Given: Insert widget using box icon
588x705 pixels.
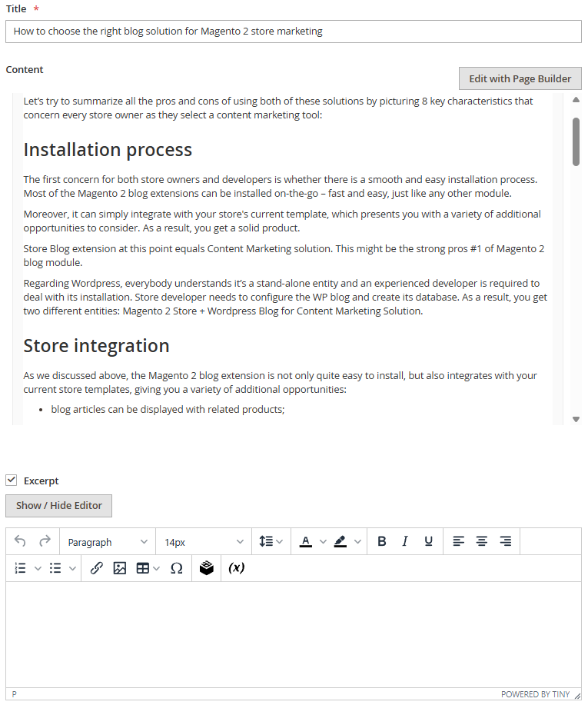Looking at the screenshot, I should (x=206, y=569).
